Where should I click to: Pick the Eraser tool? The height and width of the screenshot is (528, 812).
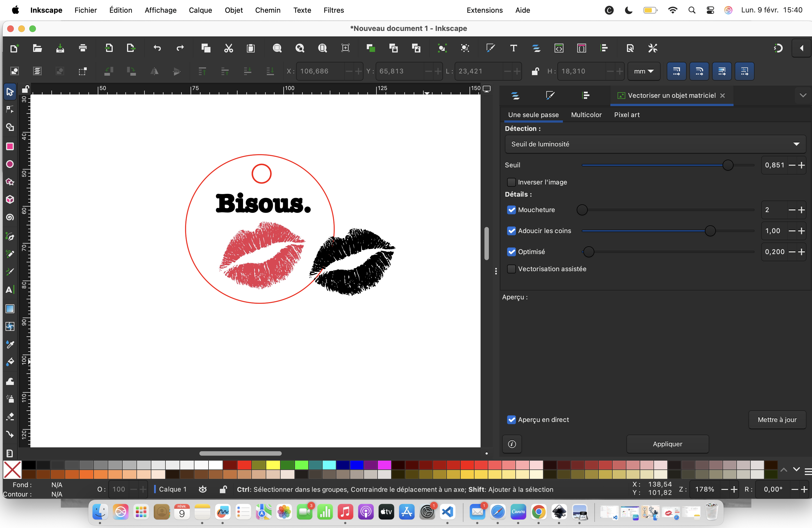tap(10, 416)
